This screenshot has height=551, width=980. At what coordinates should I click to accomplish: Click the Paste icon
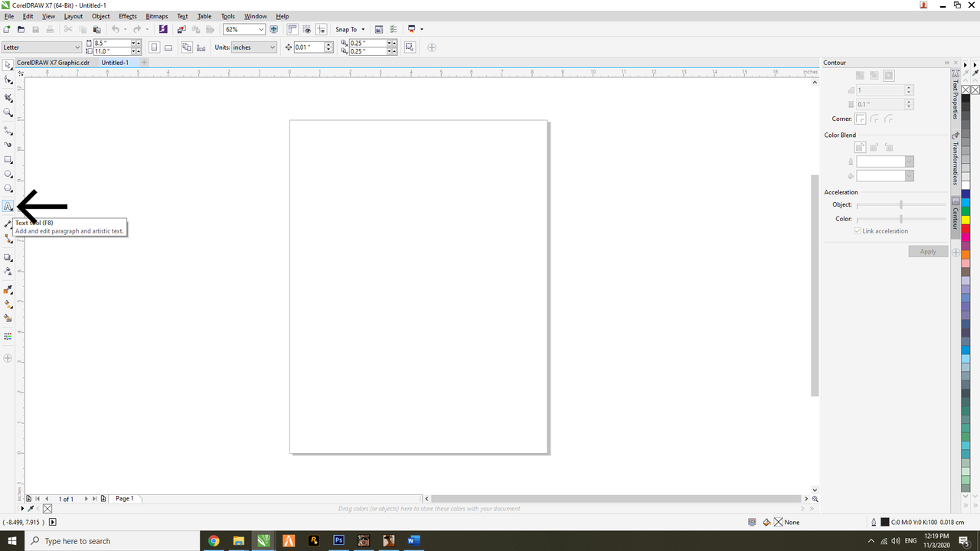(97, 29)
